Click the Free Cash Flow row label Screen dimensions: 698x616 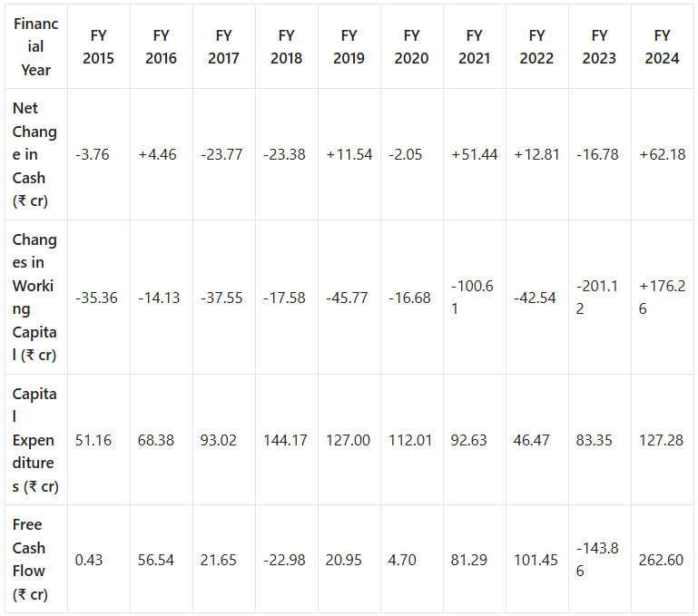click(x=30, y=560)
